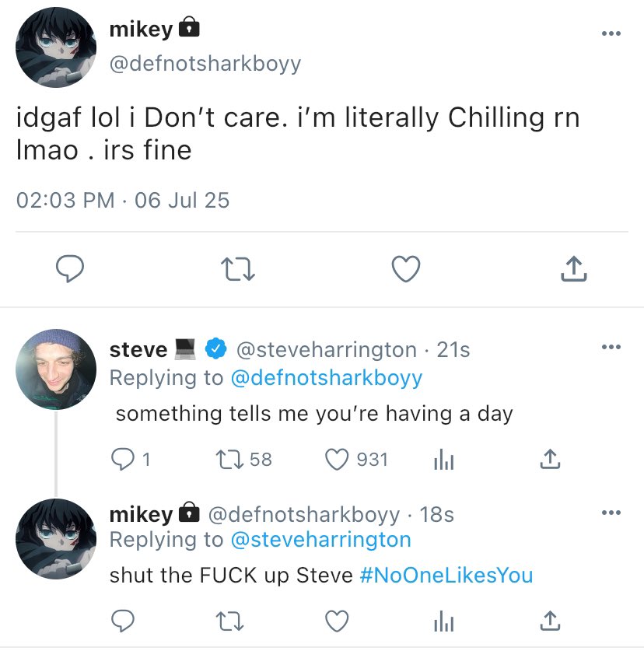Image resolution: width=644 pixels, height=651 pixels.
Task: Open @defnotsharkboyy link in steve's reply
Action: pos(327,377)
